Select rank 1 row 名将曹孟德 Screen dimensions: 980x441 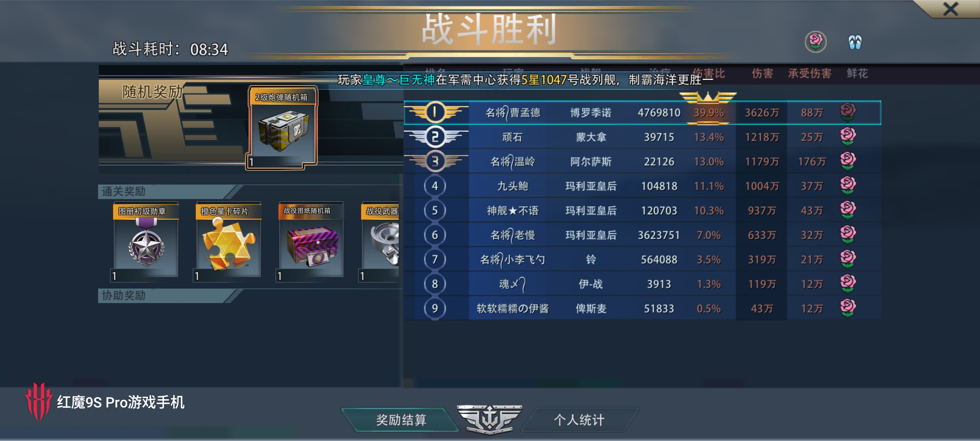coord(643,113)
